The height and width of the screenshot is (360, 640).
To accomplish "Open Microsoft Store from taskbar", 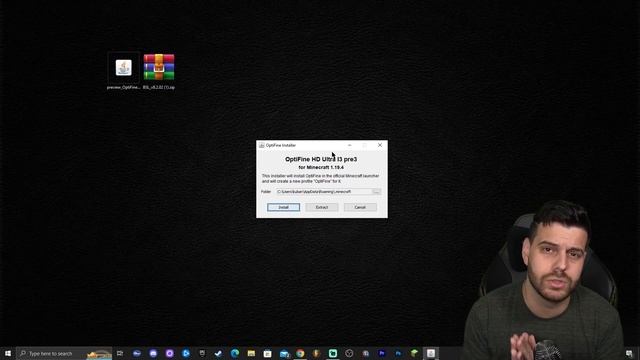I will [x=267, y=353].
